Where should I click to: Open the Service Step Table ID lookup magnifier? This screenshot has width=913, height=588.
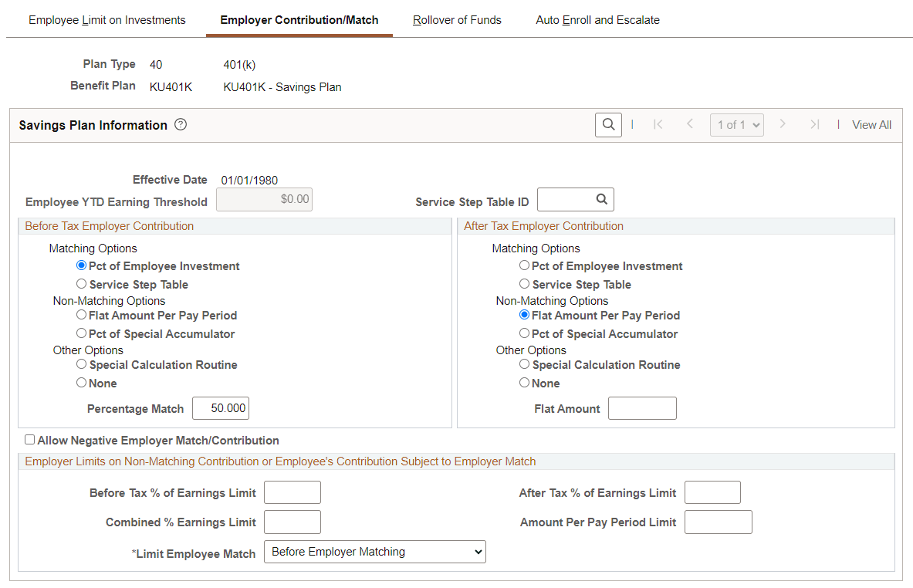pyautogui.click(x=603, y=199)
